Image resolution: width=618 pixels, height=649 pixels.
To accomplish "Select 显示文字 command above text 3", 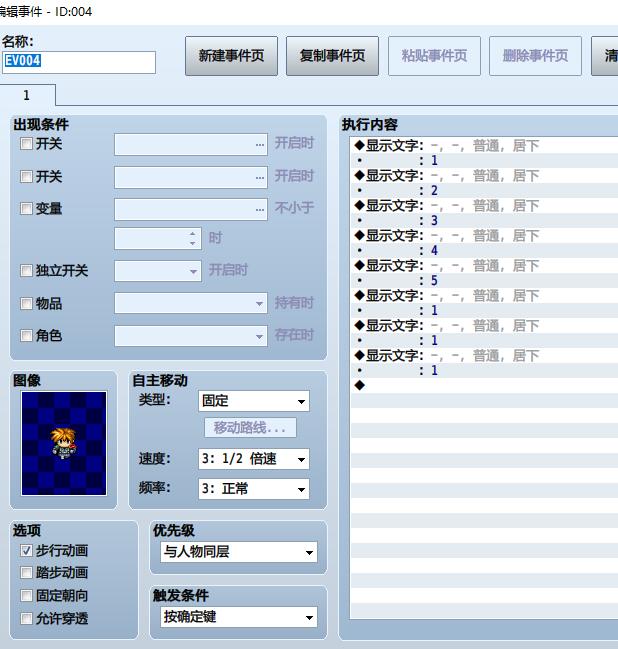I will click(484, 206).
